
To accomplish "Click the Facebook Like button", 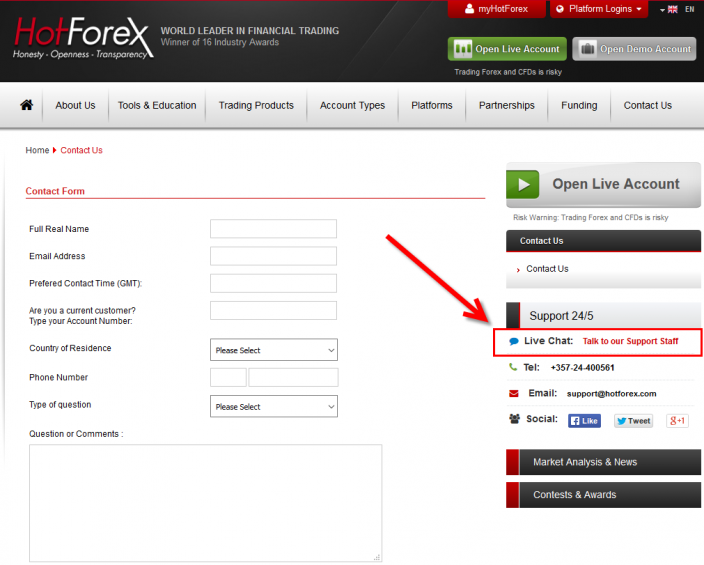I will [x=584, y=421].
